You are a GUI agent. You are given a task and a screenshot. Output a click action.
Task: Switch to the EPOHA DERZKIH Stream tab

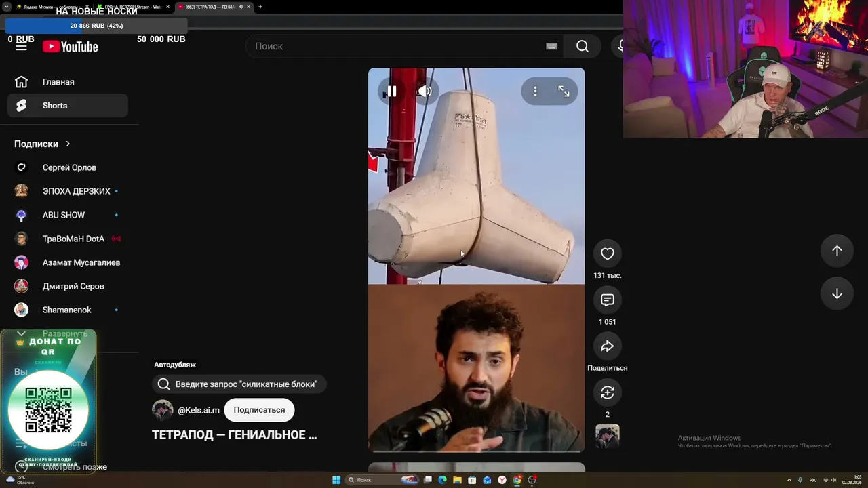tap(132, 7)
